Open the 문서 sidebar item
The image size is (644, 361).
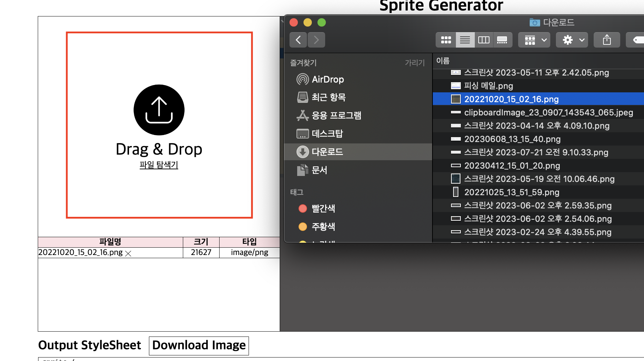pyautogui.click(x=320, y=170)
